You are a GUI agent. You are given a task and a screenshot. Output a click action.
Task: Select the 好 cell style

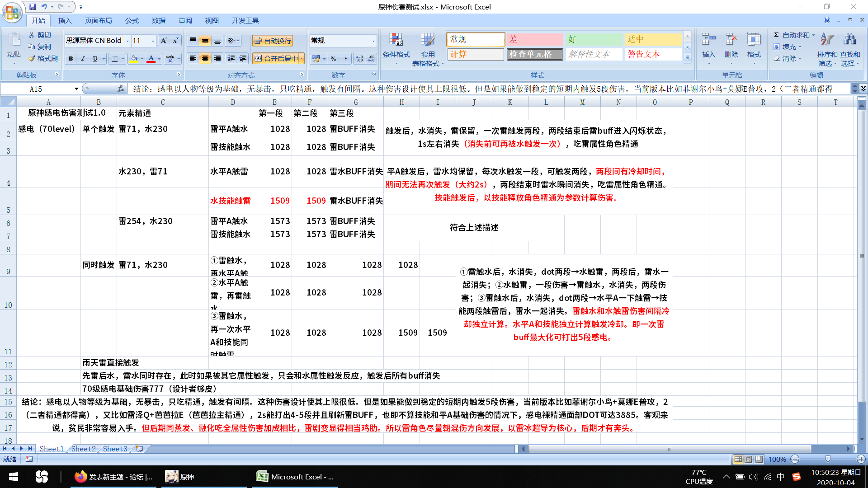pyautogui.click(x=594, y=39)
